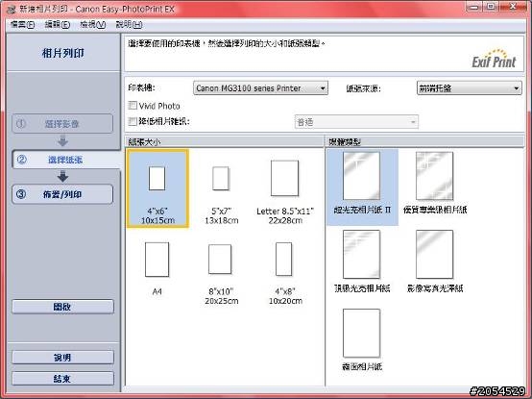Open the 紙張來源 paper source dropdown
The width and height of the screenshot is (532, 399).
click(x=470, y=88)
